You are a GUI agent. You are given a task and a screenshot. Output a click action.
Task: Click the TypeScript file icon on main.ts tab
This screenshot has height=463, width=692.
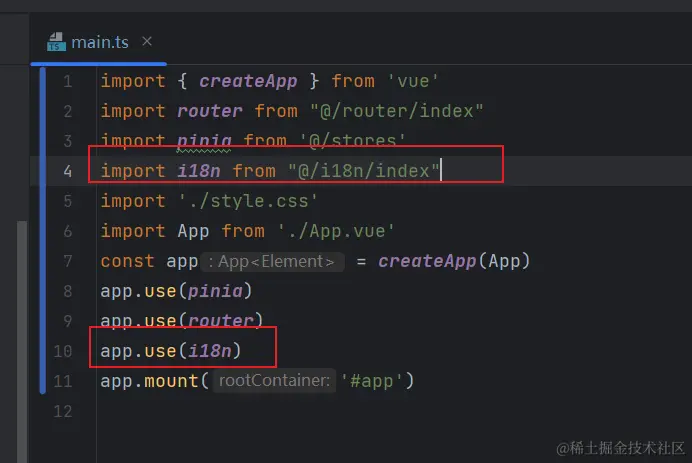coord(56,42)
